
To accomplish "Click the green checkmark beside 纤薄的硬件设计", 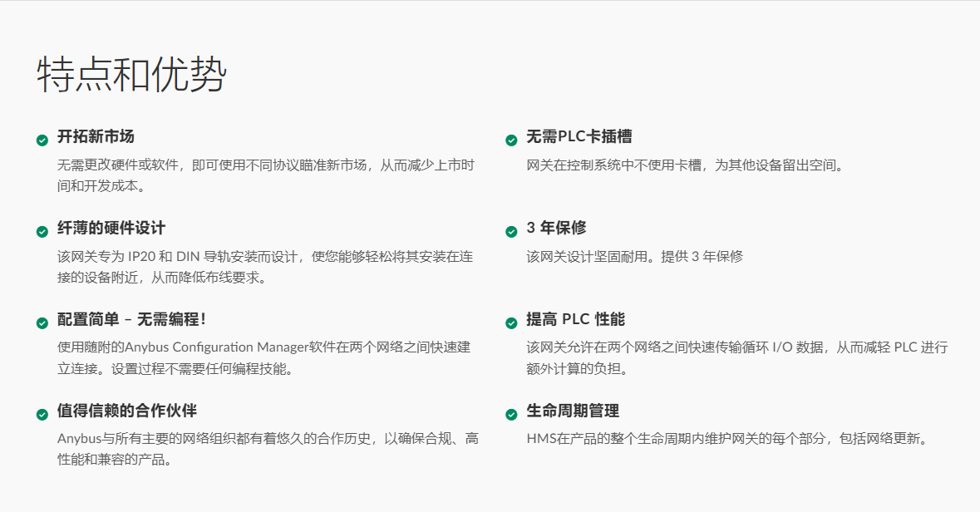I will point(42,232).
